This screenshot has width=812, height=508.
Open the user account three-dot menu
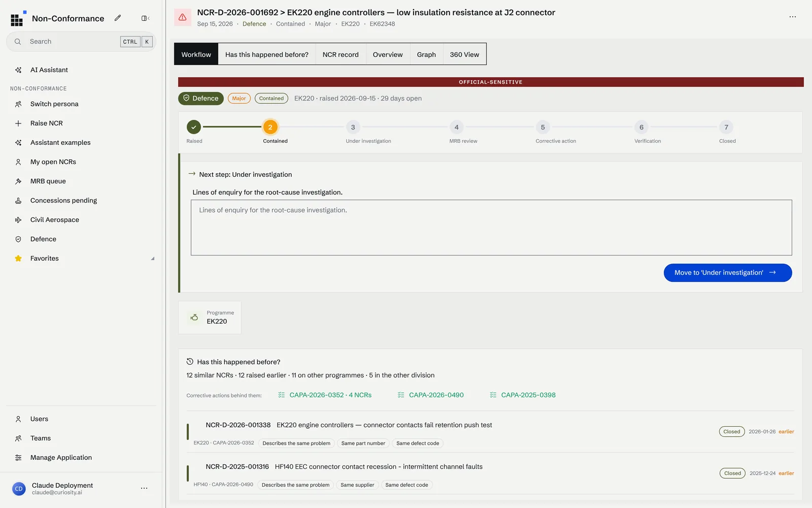[144, 488]
